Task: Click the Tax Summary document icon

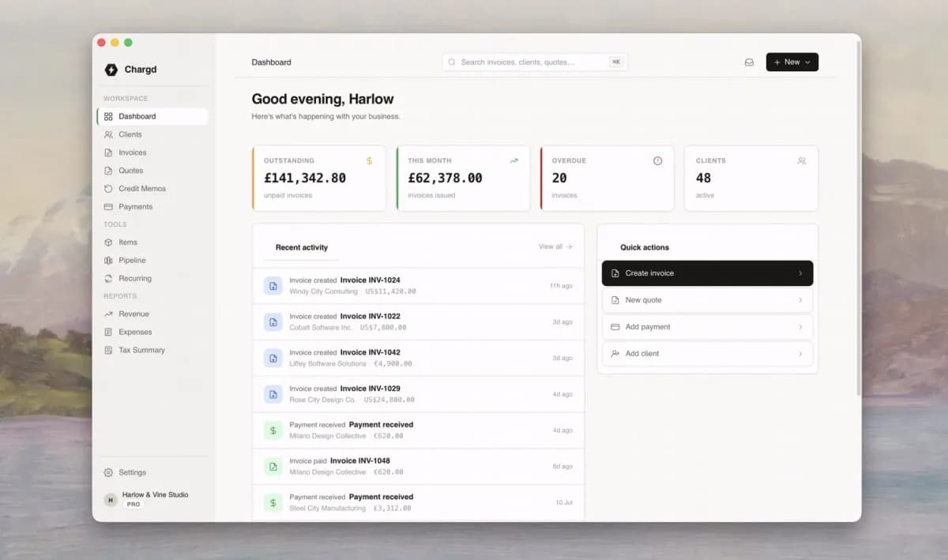Action: (x=108, y=351)
